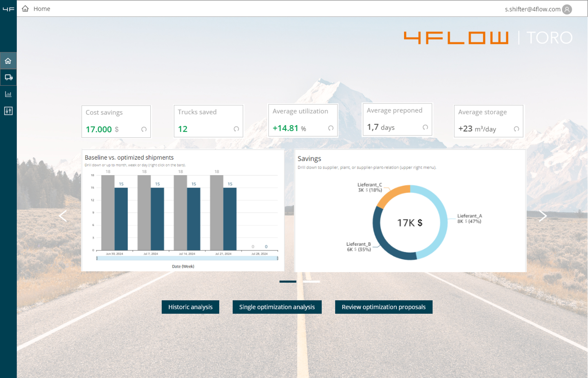Open the truck shipments sidebar icon
588x378 pixels.
click(8, 77)
